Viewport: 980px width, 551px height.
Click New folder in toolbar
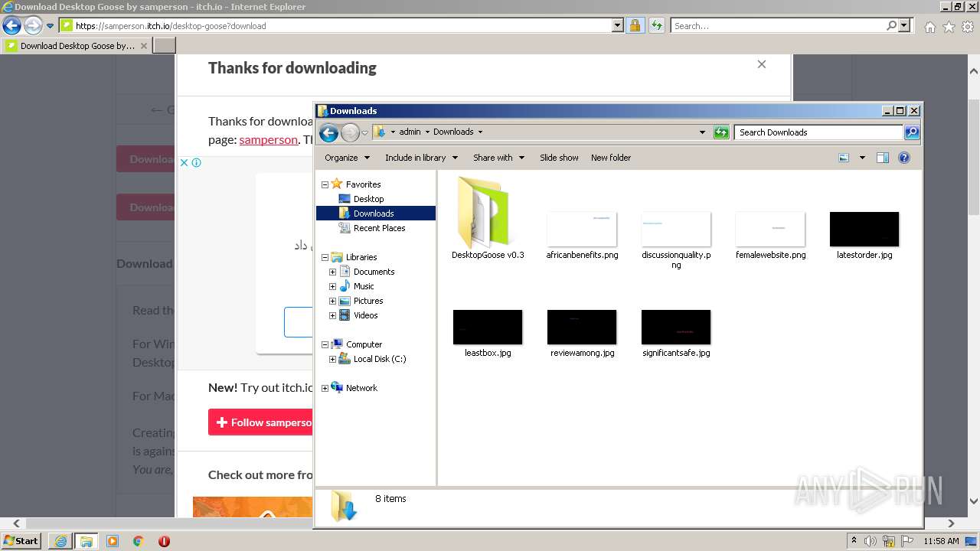(611, 158)
